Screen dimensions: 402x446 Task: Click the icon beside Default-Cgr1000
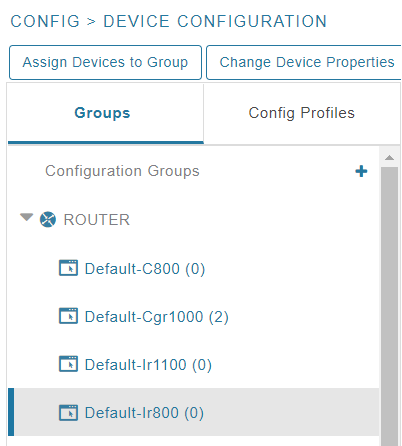click(68, 316)
